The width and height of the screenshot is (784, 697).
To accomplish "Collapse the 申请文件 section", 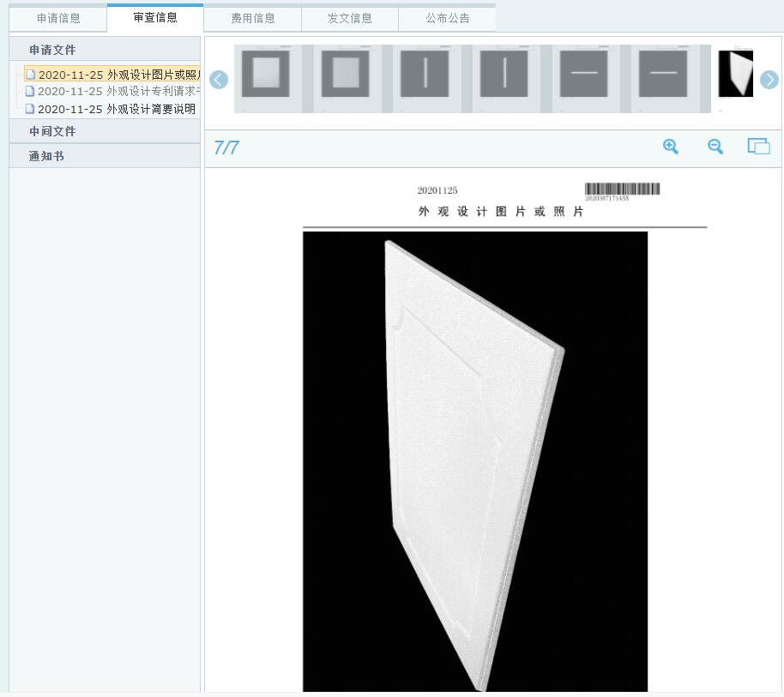I will [52, 50].
